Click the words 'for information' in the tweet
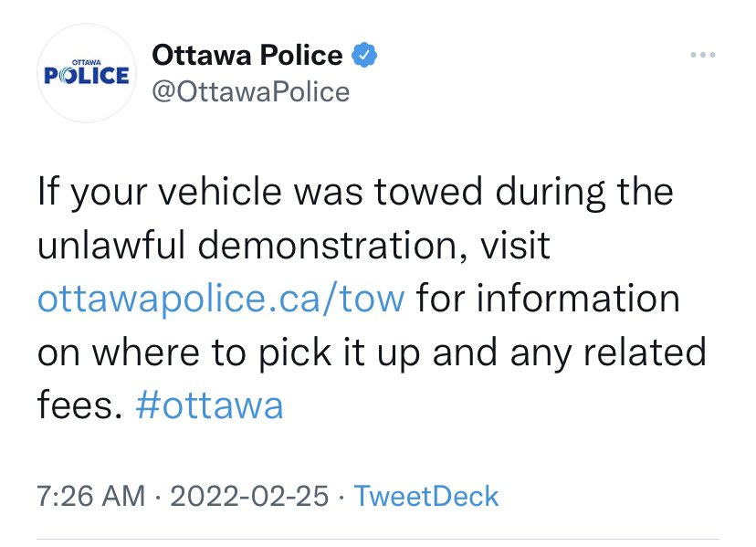Image resolution: width=756 pixels, height=547 pixels. pyautogui.click(x=548, y=300)
